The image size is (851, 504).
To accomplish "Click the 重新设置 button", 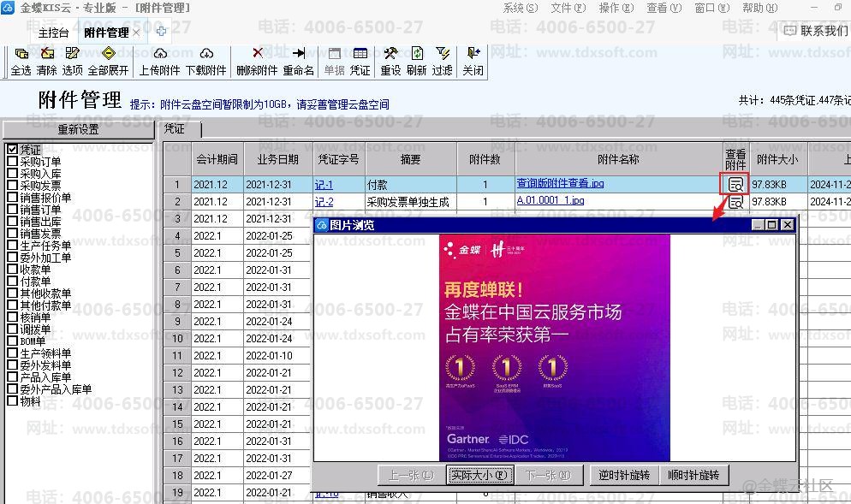I will tap(78, 129).
